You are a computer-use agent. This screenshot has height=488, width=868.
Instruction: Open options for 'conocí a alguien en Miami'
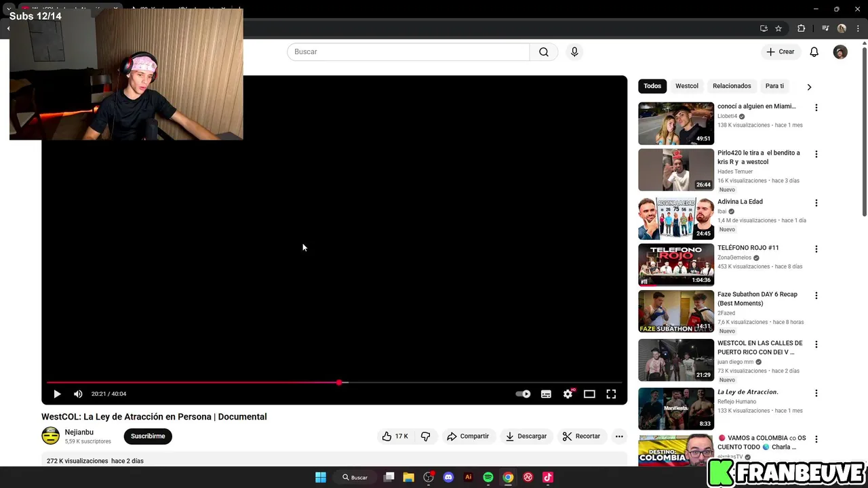[816, 108]
